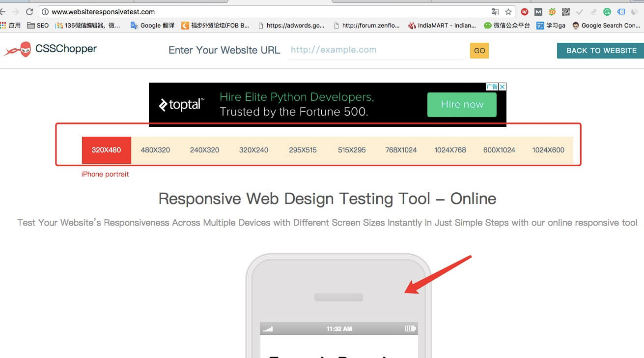
Task: Click the Google Translate icon in address bar
Action: pyautogui.click(x=495, y=12)
